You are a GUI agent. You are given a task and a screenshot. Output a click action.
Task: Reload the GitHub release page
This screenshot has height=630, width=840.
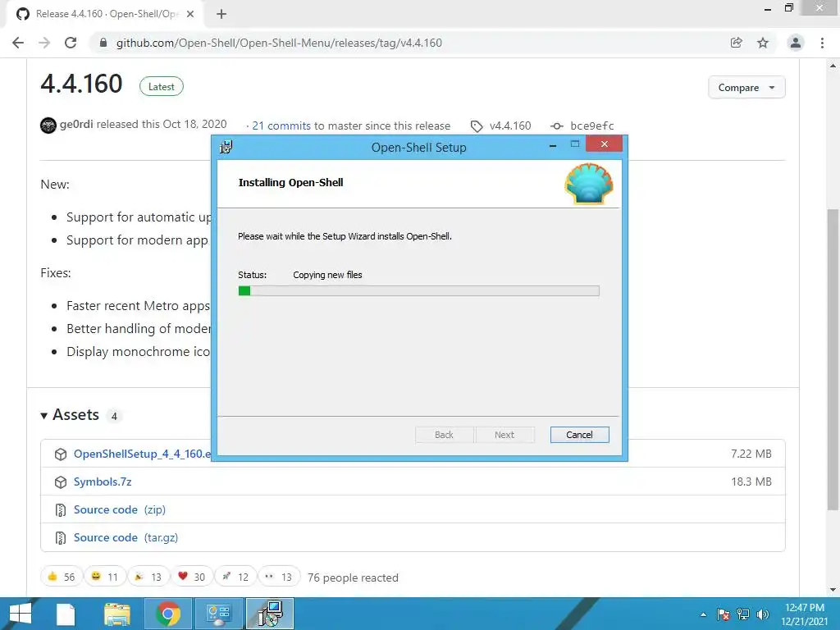point(71,43)
